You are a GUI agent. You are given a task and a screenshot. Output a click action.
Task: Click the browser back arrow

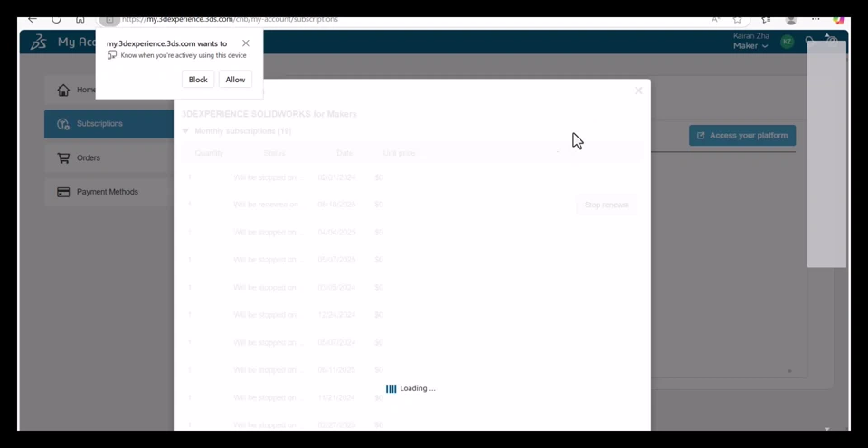pyautogui.click(x=33, y=19)
